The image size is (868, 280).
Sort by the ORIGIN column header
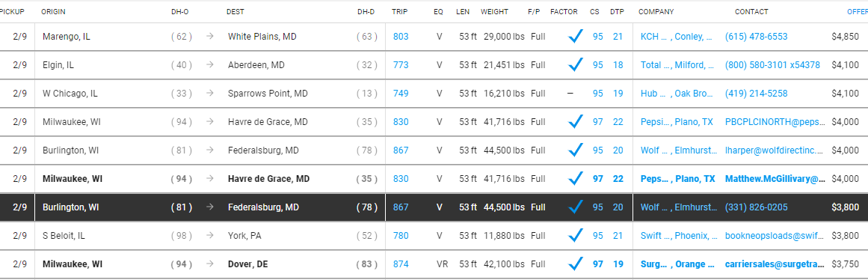(52, 12)
